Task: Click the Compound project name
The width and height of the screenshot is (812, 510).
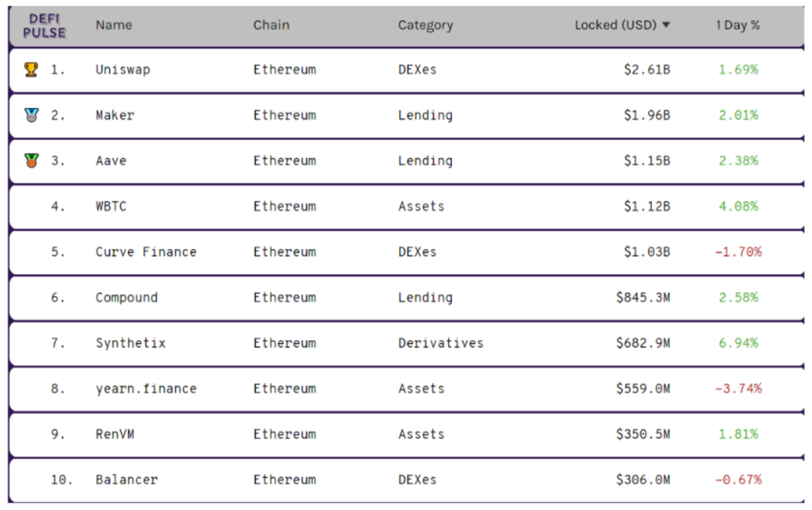Action: point(126,297)
